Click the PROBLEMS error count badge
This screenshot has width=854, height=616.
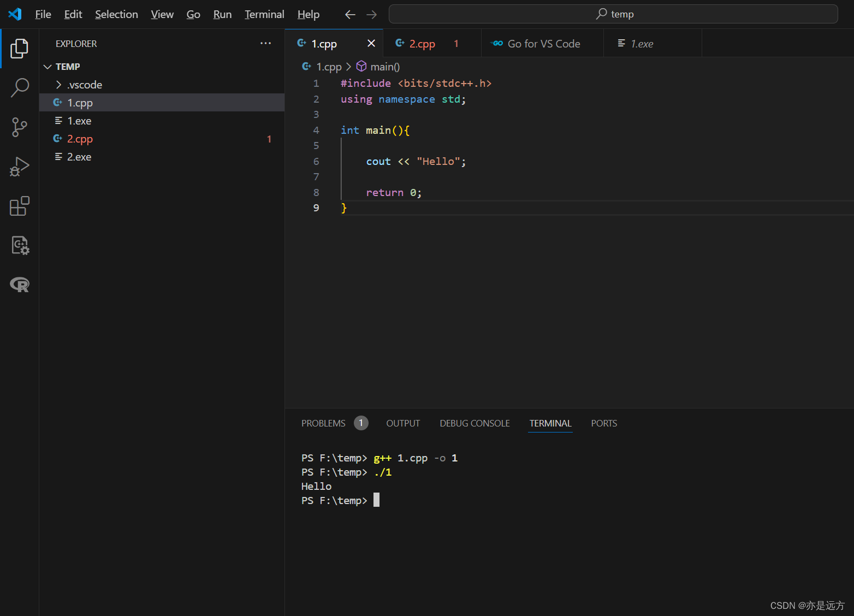click(361, 423)
